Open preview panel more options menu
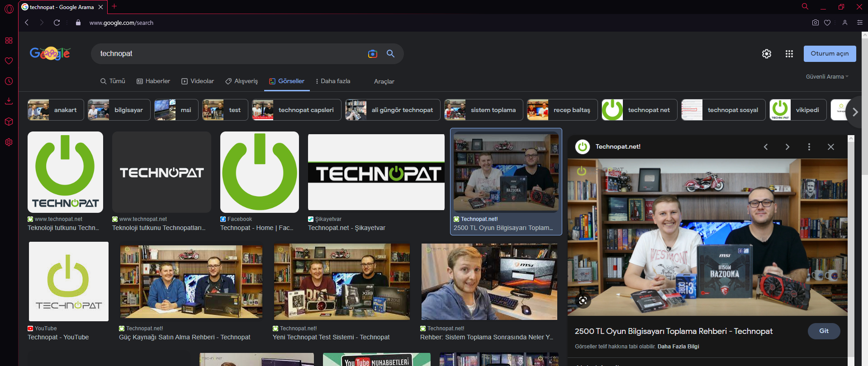This screenshot has height=366, width=868. (x=809, y=147)
